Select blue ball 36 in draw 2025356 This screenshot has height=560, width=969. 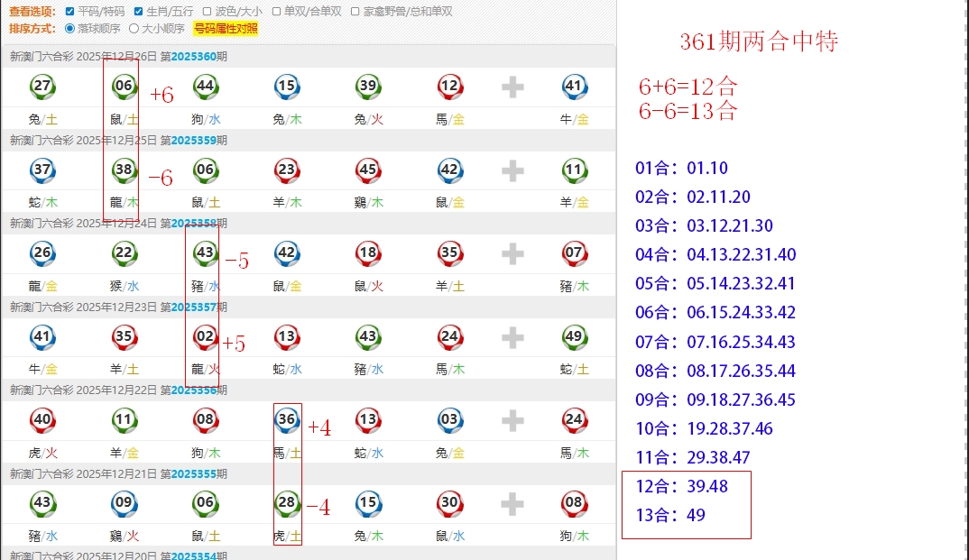tap(286, 420)
